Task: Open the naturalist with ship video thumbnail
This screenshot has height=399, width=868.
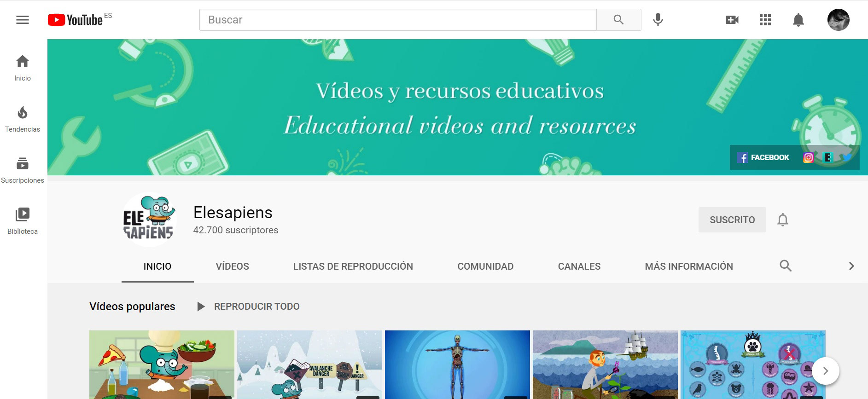Action: coord(605,364)
